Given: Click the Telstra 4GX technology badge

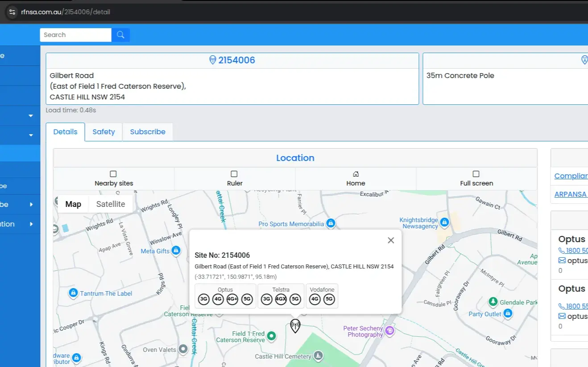Looking at the screenshot, I should [281, 300].
